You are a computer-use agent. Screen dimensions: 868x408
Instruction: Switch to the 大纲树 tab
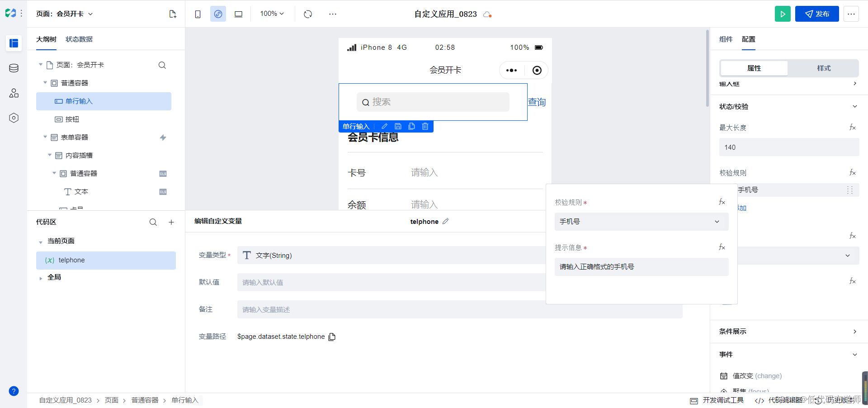tap(46, 39)
